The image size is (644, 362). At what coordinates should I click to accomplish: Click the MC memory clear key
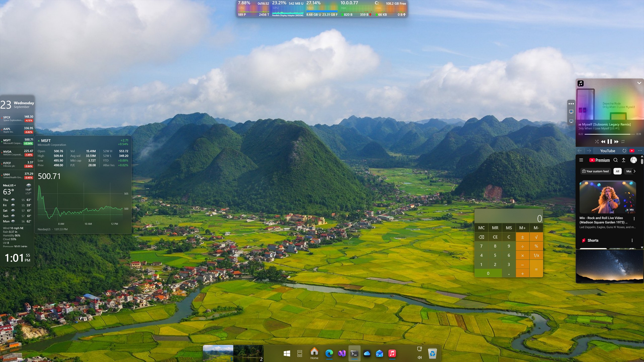481,228
